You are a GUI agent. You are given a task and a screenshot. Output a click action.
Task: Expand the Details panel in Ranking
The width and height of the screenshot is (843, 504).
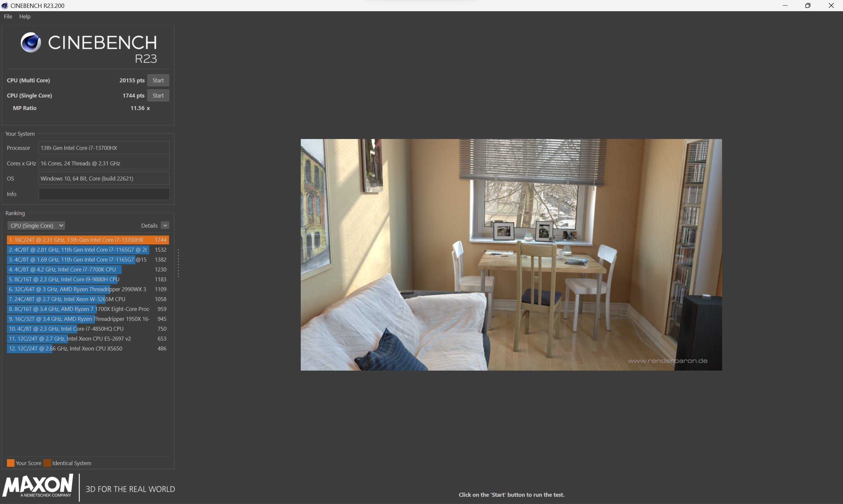[165, 225]
